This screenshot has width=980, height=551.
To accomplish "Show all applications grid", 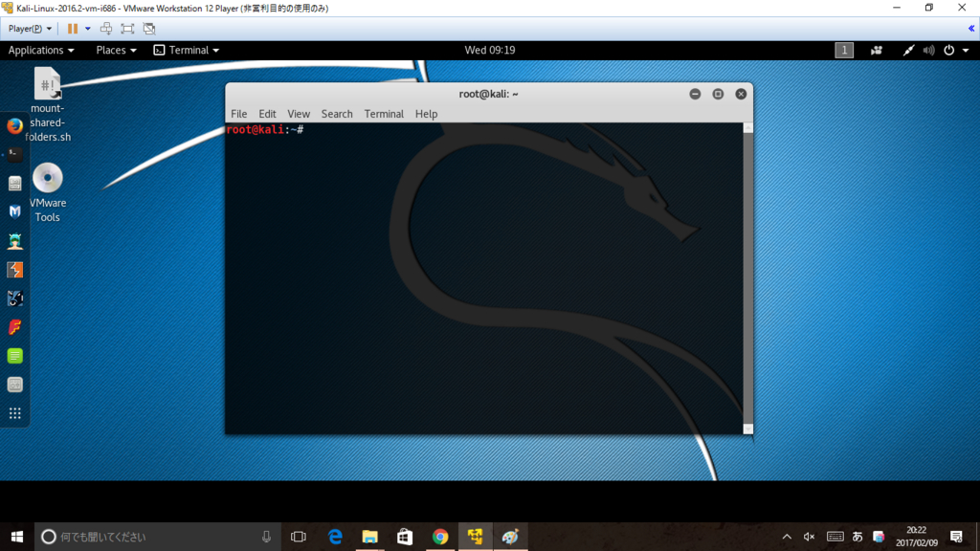I will 15,413.
